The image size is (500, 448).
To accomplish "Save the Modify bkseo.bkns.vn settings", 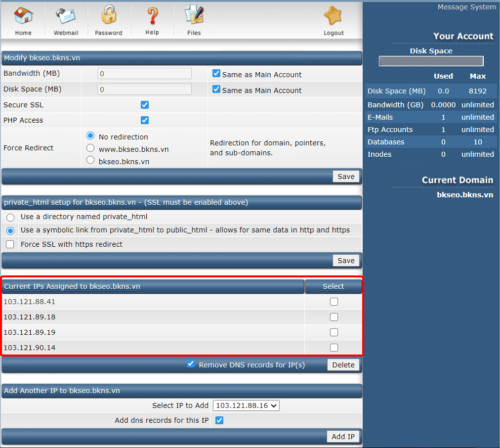I will pyautogui.click(x=346, y=177).
